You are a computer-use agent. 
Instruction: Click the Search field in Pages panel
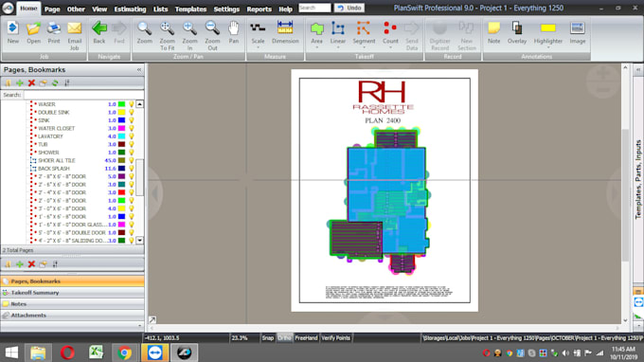[83, 95]
